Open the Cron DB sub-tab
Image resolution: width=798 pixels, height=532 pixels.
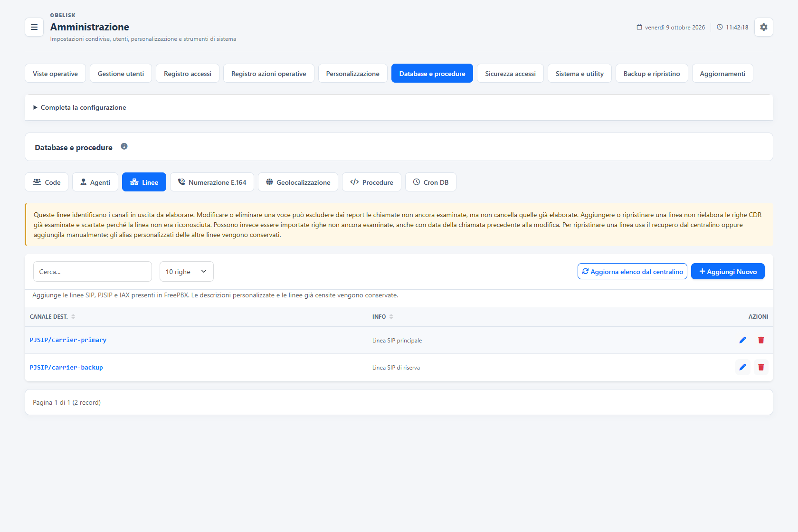point(430,182)
